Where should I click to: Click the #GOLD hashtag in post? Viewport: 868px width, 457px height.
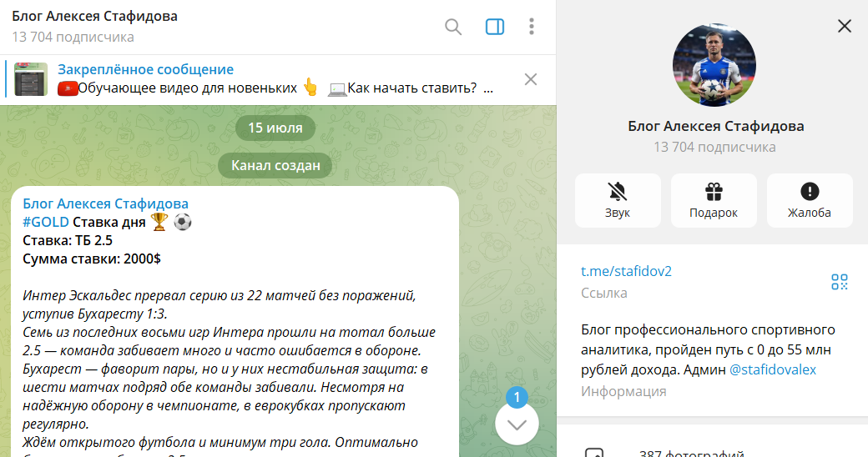pyautogui.click(x=46, y=221)
